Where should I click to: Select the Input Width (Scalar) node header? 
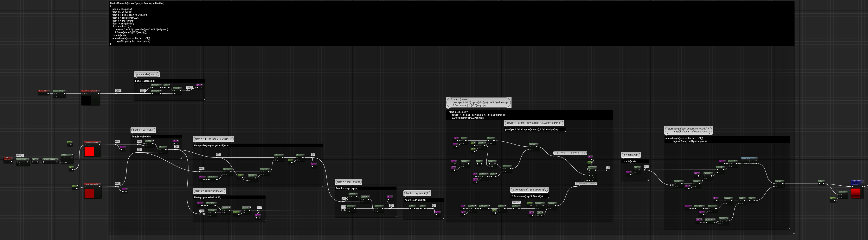93,143
